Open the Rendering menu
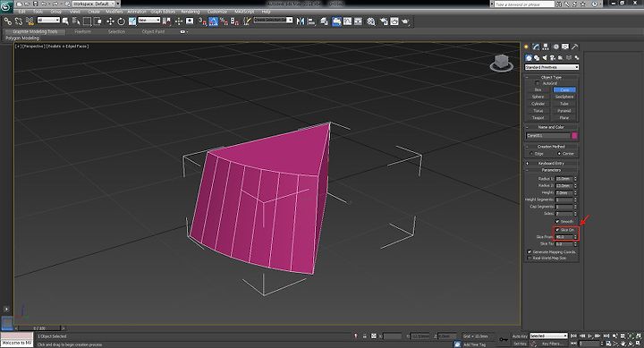Image resolution: width=644 pixels, height=348 pixels. pos(191,12)
